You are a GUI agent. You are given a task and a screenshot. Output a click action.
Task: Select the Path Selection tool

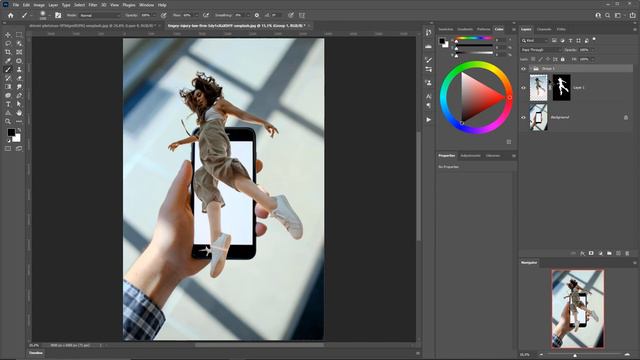coord(19,104)
